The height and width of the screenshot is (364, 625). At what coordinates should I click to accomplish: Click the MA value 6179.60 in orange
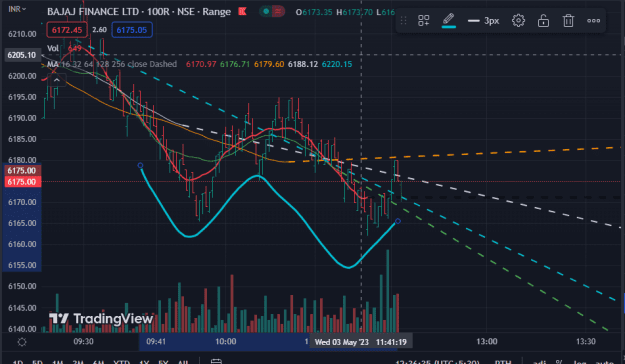click(x=269, y=64)
